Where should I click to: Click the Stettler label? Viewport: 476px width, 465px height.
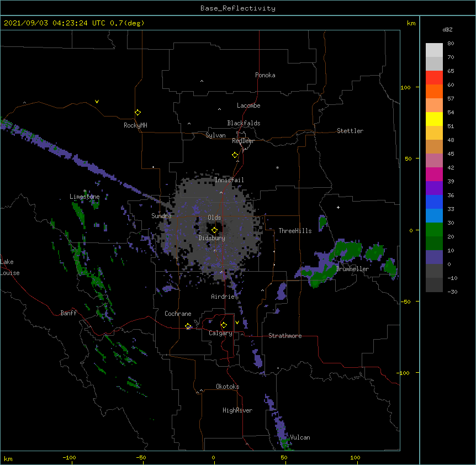350,131
